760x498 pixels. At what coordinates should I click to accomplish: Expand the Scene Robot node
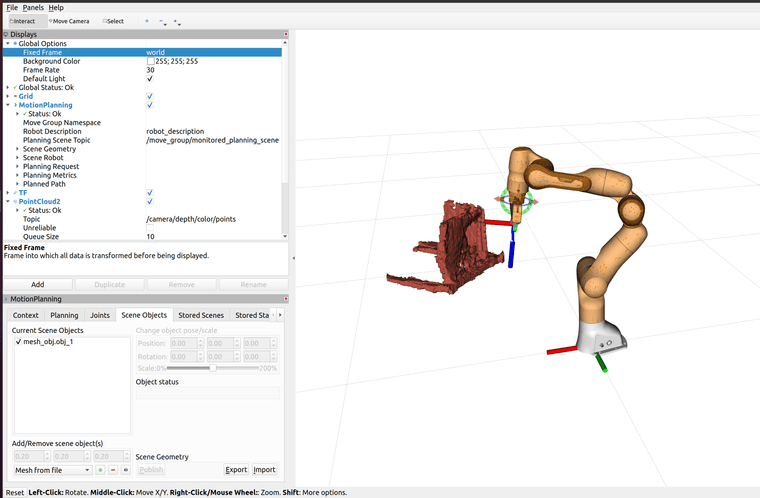click(17, 158)
